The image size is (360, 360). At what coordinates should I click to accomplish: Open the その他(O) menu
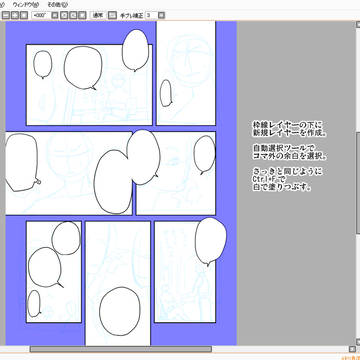click(57, 4)
